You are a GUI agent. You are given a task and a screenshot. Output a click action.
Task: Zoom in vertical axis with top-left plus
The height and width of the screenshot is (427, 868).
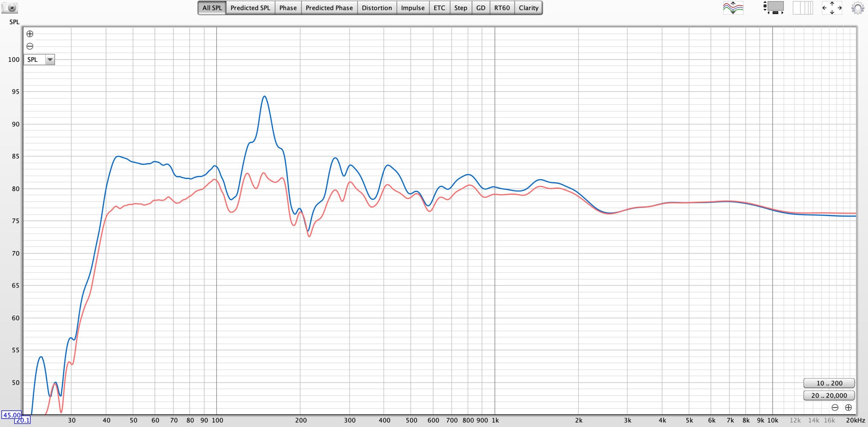[30, 34]
